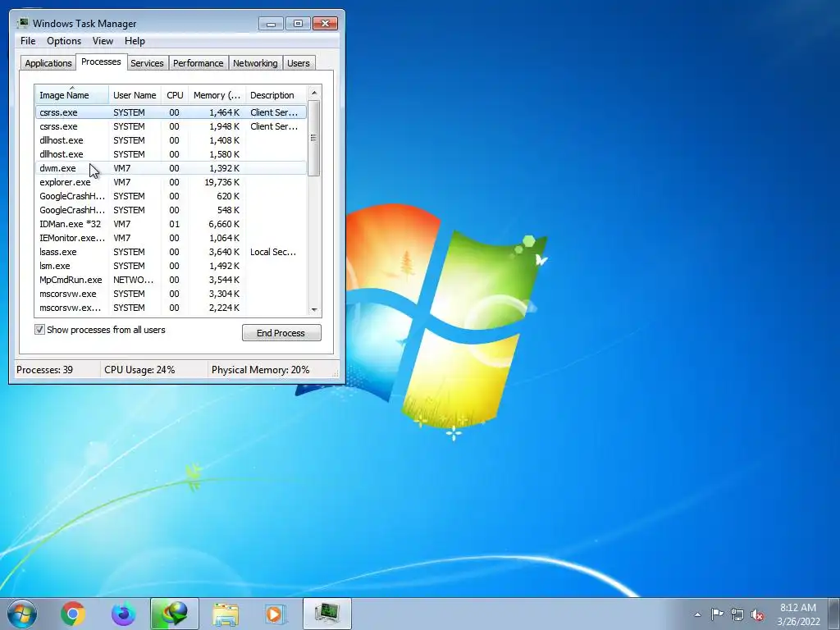Select the IEMonitor.exe process row
The image size is (840, 630).
[171, 238]
